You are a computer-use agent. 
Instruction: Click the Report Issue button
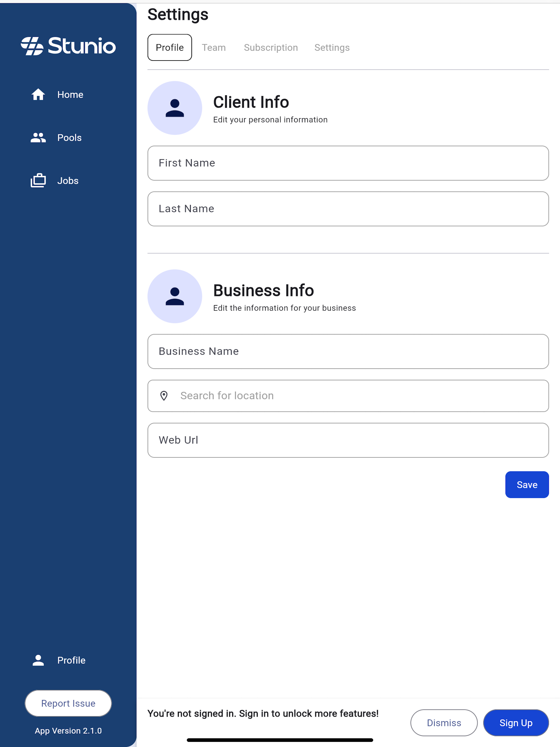[x=68, y=704]
